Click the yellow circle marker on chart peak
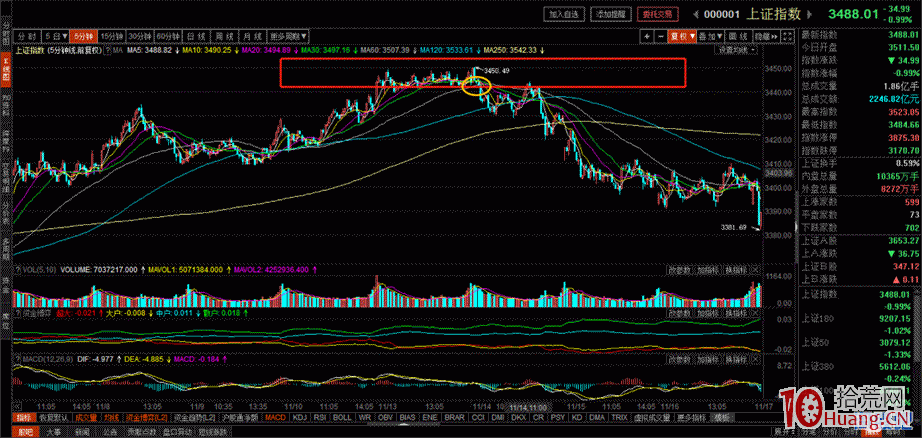The image size is (922, 438). click(x=477, y=86)
